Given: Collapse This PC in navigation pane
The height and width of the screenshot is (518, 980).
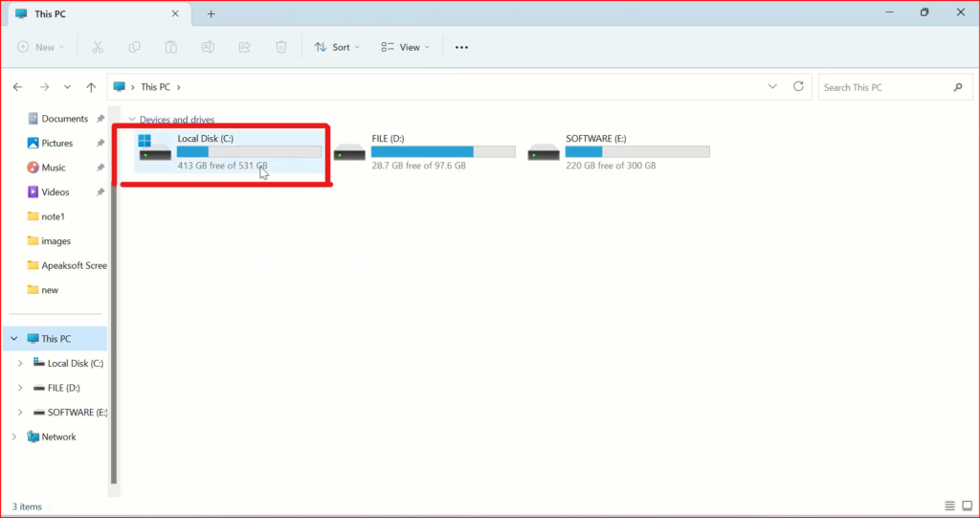Looking at the screenshot, I should tap(14, 338).
